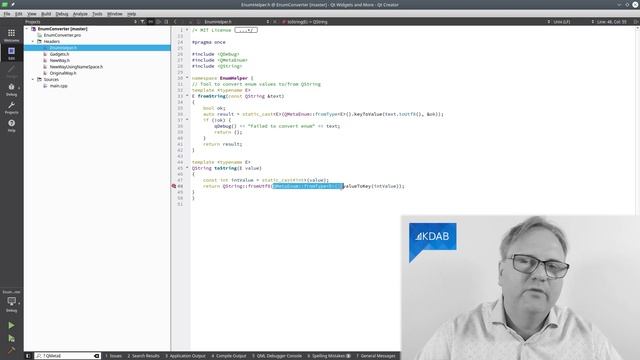Screen dimensions: 640x360
Task: Filter the Projects tree
Action: pos(142,22)
